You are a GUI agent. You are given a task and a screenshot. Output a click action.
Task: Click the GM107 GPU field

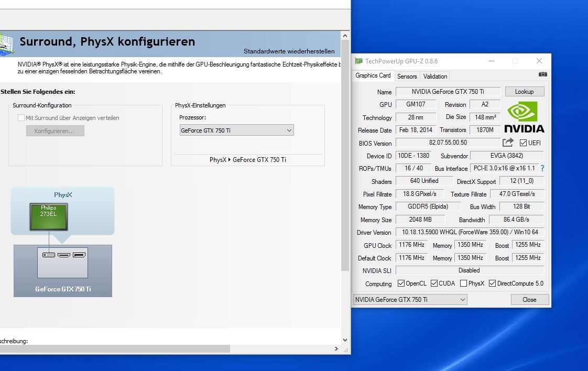416,104
